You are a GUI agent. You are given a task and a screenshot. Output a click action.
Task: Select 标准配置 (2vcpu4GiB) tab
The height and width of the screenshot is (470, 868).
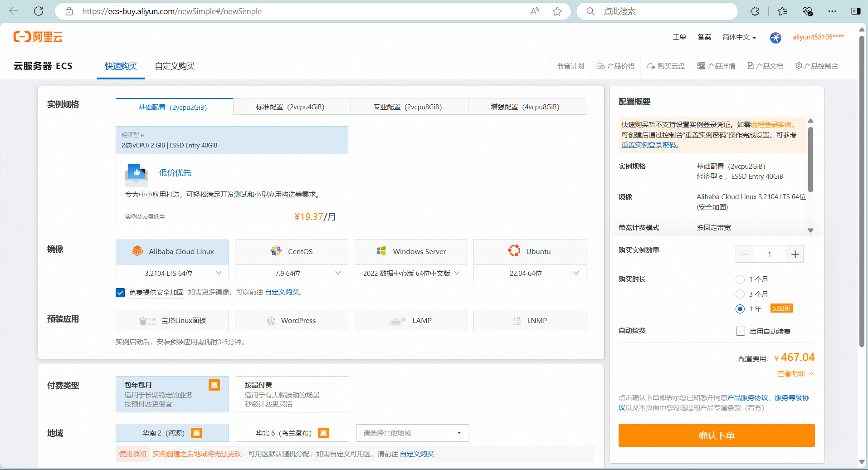pos(290,107)
